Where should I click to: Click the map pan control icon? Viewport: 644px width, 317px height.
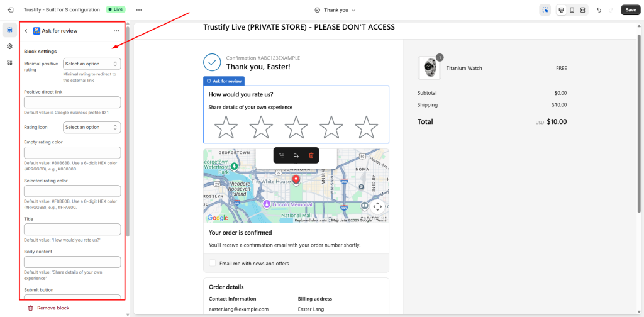pyautogui.click(x=377, y=206)
